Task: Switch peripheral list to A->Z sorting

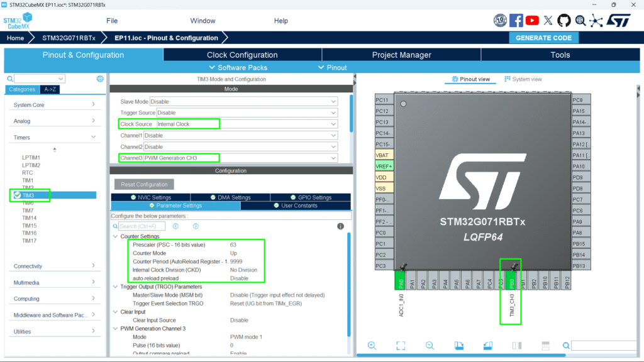Action: click(x=50, y=89)
